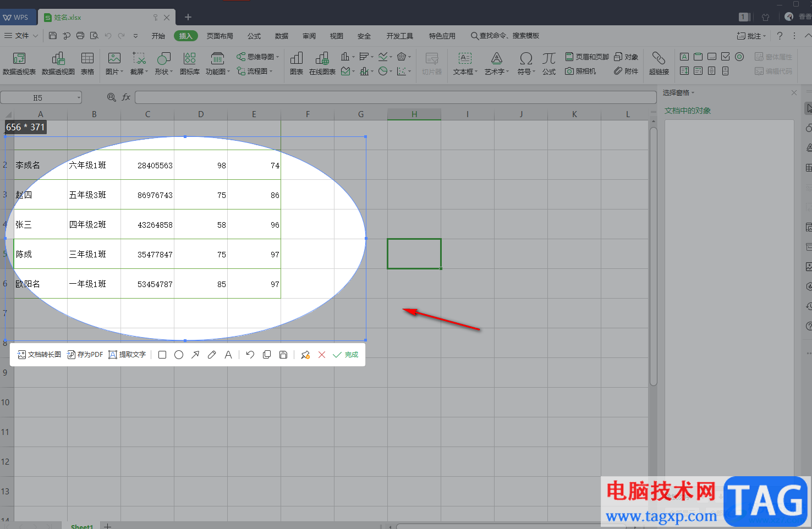
Task: Select the pencil drawing tool
Action: [212, 355]
